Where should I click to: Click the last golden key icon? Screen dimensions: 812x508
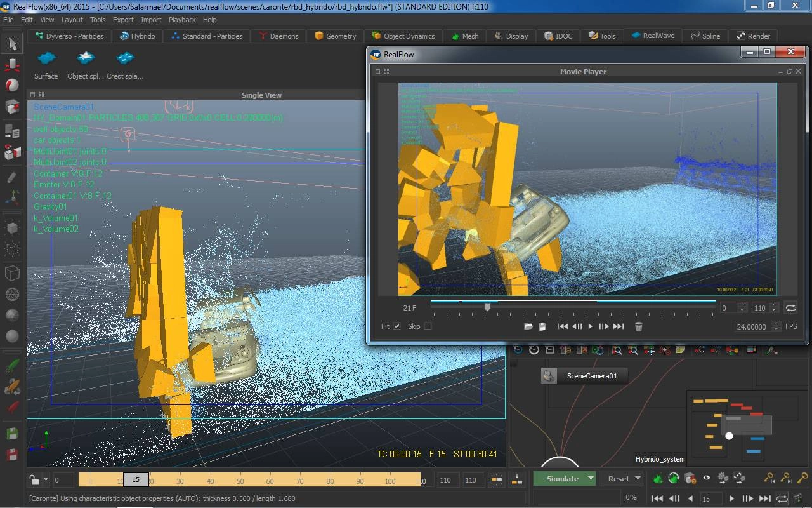[802, 478]
